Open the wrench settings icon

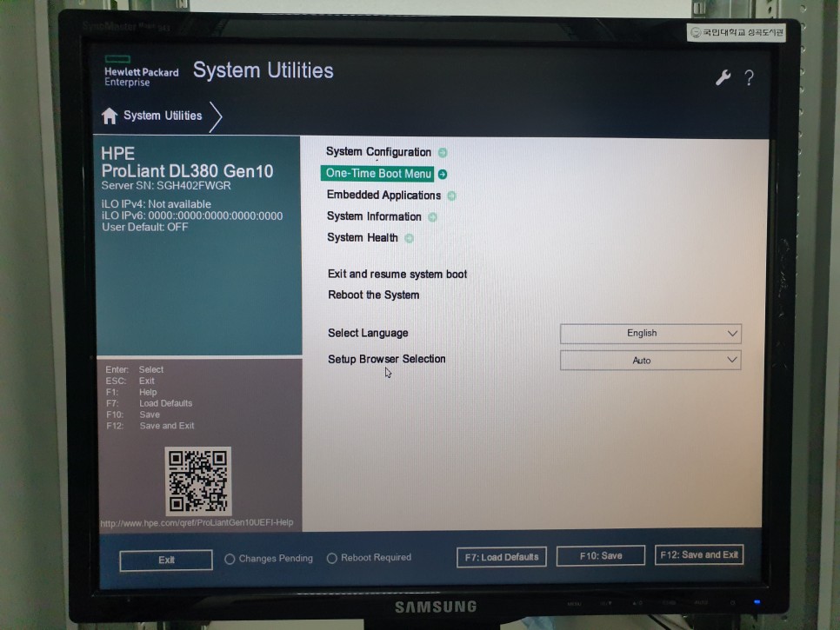(723, 77)
